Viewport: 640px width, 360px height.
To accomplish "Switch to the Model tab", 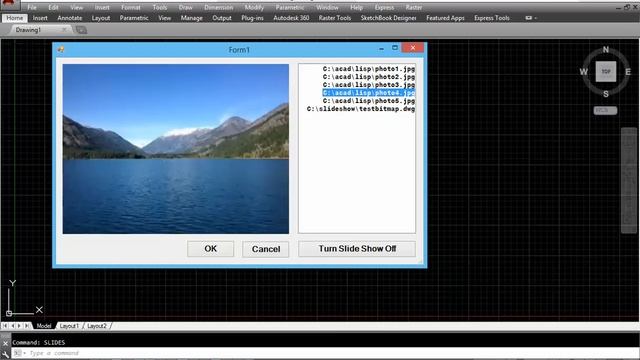I will (44, 326).
